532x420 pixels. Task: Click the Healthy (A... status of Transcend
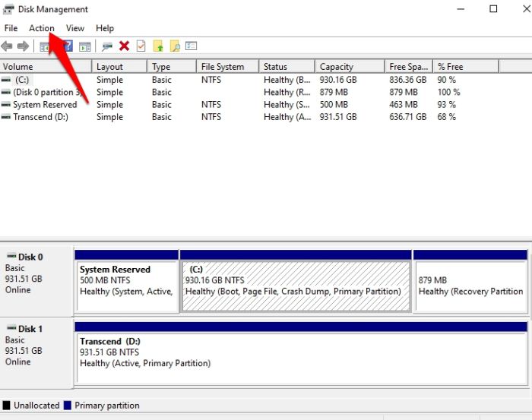click(x=287, y=117)
